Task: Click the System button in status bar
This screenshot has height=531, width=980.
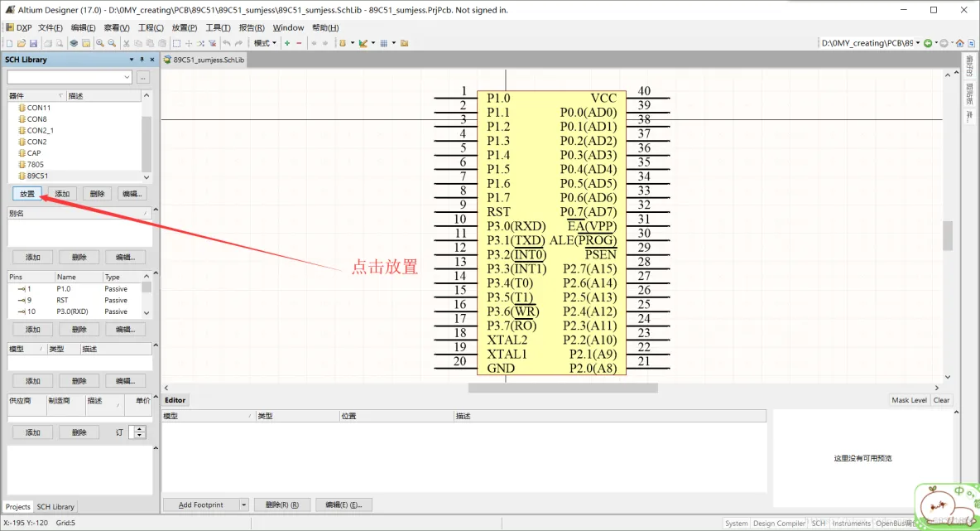Action: click(736, 524)
